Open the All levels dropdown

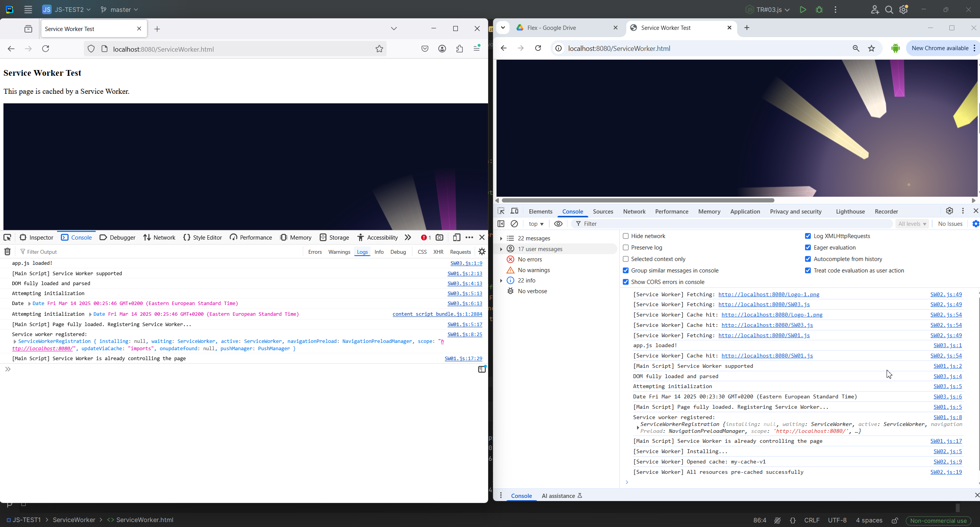[912, 224]
